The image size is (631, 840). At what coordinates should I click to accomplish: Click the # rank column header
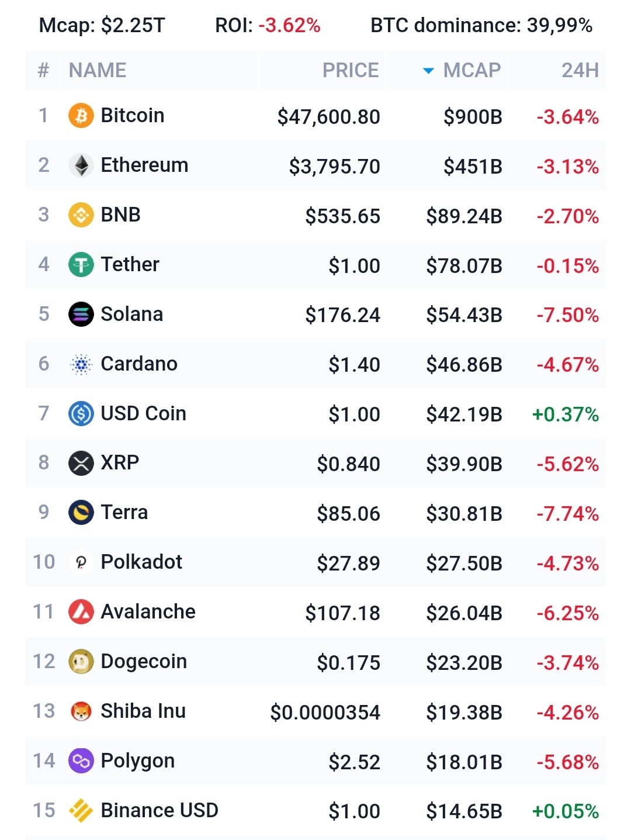[43, 70]
